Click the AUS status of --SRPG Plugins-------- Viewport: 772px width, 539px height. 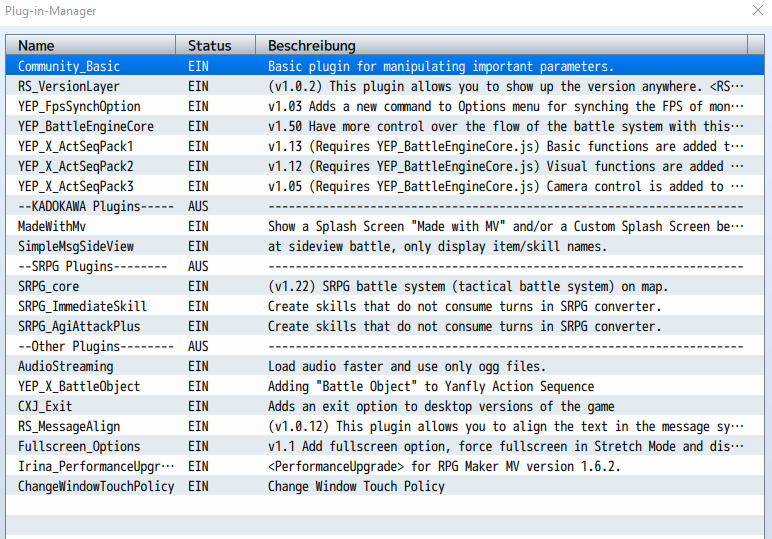pos(198,266)
